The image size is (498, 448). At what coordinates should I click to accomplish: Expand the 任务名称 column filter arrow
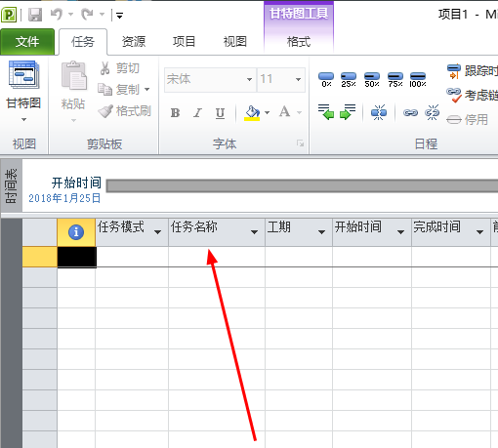point(254,232)
